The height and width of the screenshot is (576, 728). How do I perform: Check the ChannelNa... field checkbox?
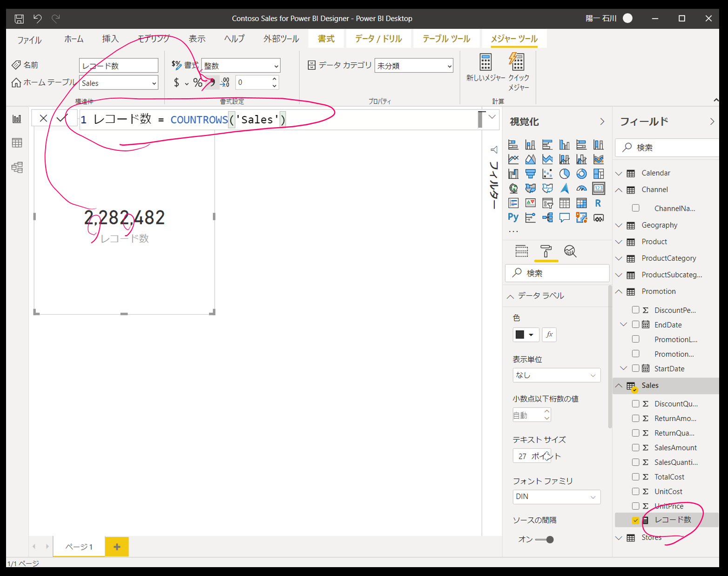(635, 208)
